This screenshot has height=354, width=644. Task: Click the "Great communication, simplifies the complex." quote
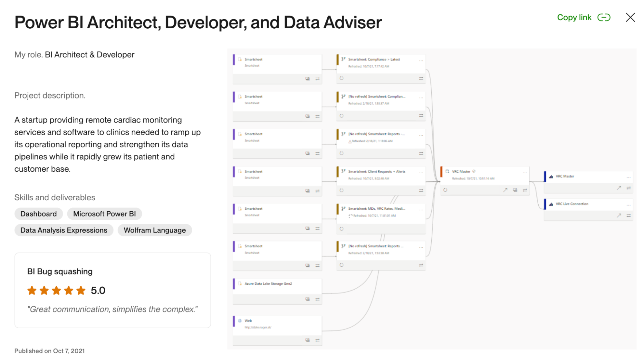112,309
